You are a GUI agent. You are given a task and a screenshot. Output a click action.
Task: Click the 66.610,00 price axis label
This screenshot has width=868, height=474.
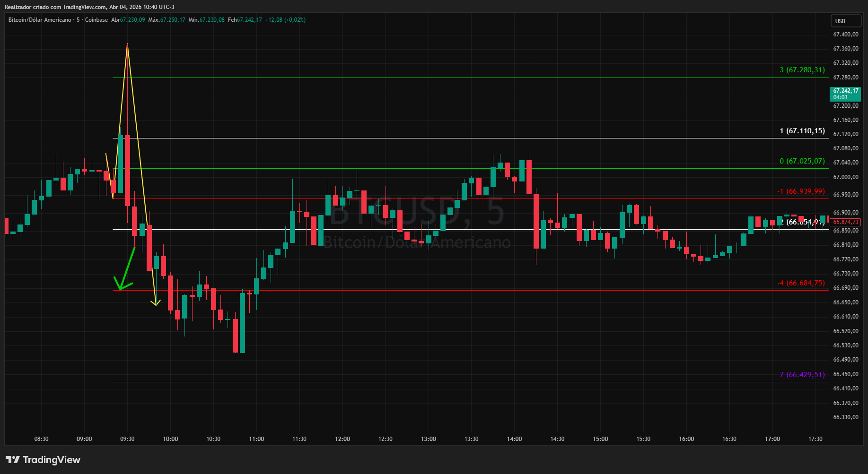[846, 317]
